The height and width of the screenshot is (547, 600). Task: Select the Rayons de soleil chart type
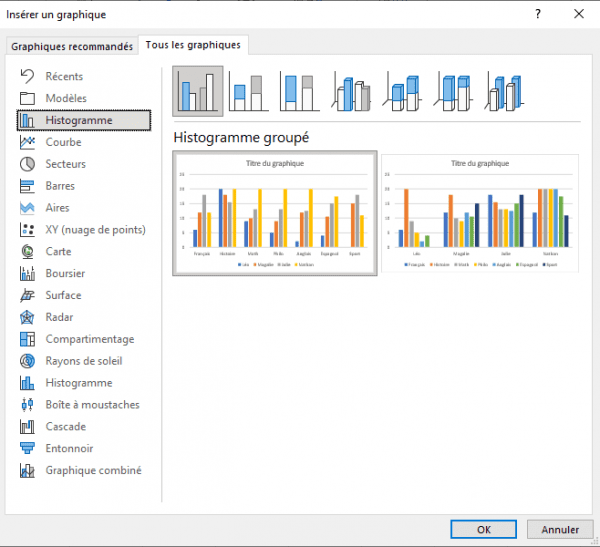[84, 361]
